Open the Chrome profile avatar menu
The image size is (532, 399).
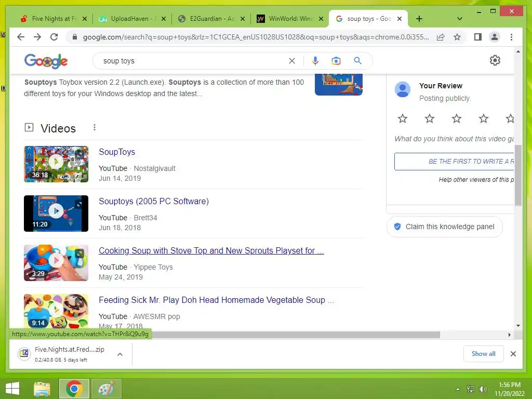pyautogui.click(x=495, y=37)
